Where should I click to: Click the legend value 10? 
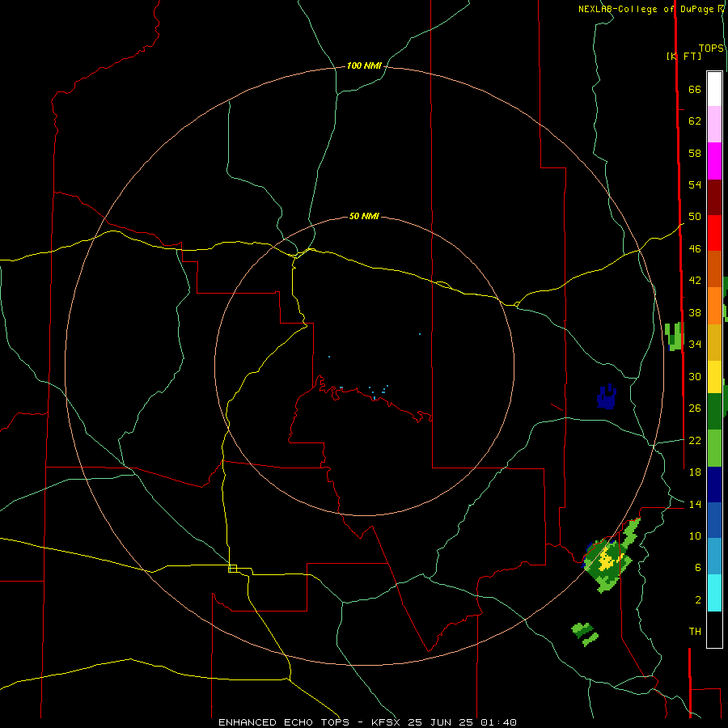click(695, 536)
